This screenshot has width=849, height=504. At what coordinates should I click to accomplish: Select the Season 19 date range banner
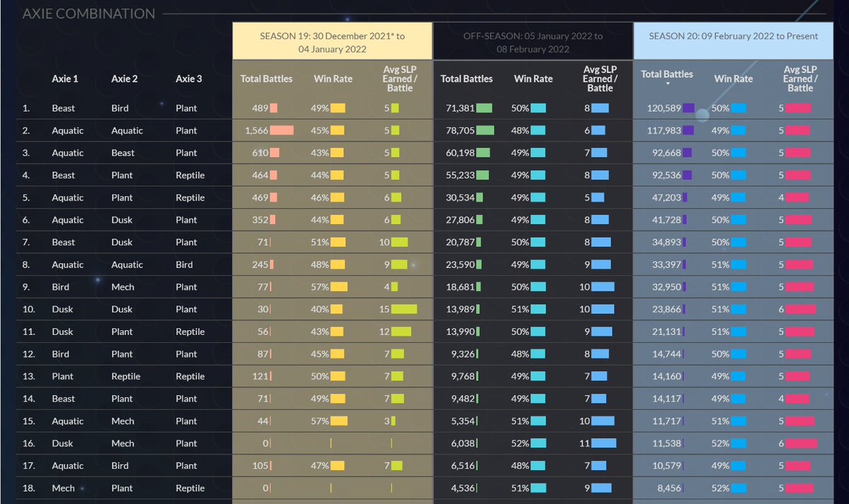click(332, 41)
